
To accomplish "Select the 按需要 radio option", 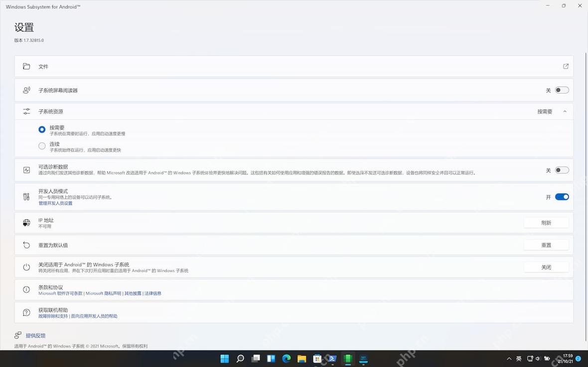I will pyautogui.click(x=42, y=129).
